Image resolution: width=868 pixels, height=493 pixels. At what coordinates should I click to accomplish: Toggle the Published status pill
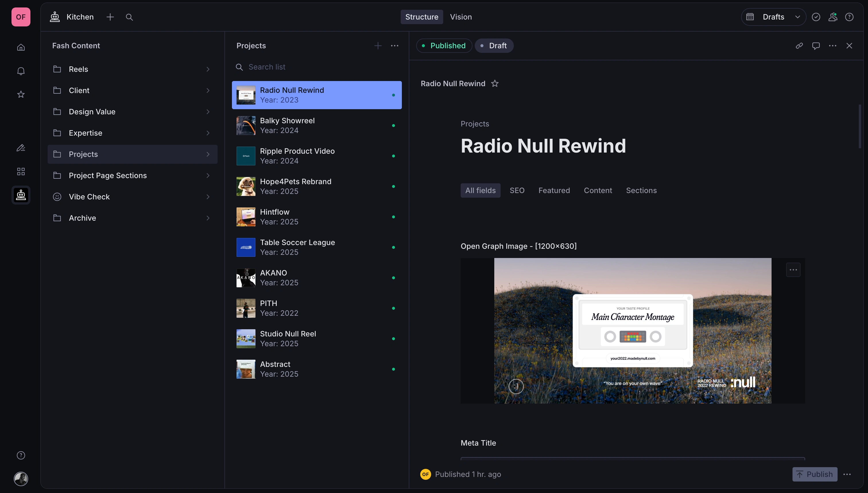pyautogui.click(x=444, y=45)
